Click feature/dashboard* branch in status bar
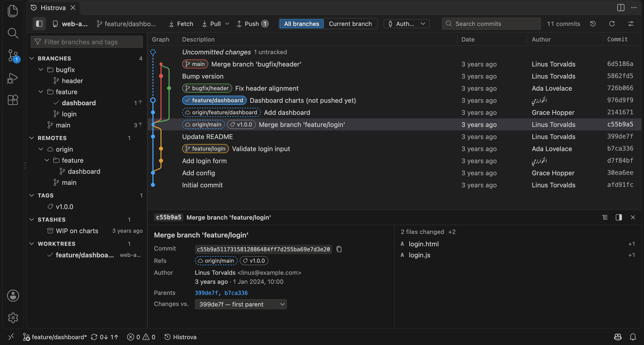 coord(55,337)
